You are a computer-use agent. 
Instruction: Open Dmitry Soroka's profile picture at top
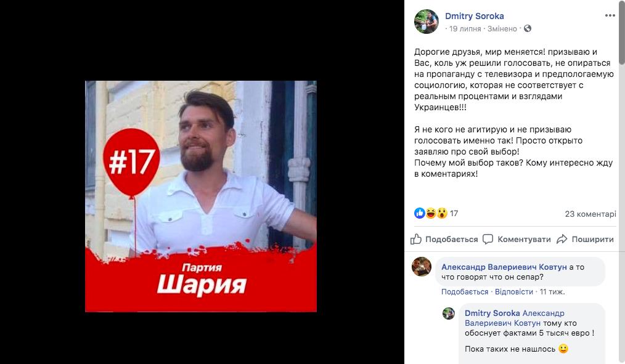tap(426, 22)
